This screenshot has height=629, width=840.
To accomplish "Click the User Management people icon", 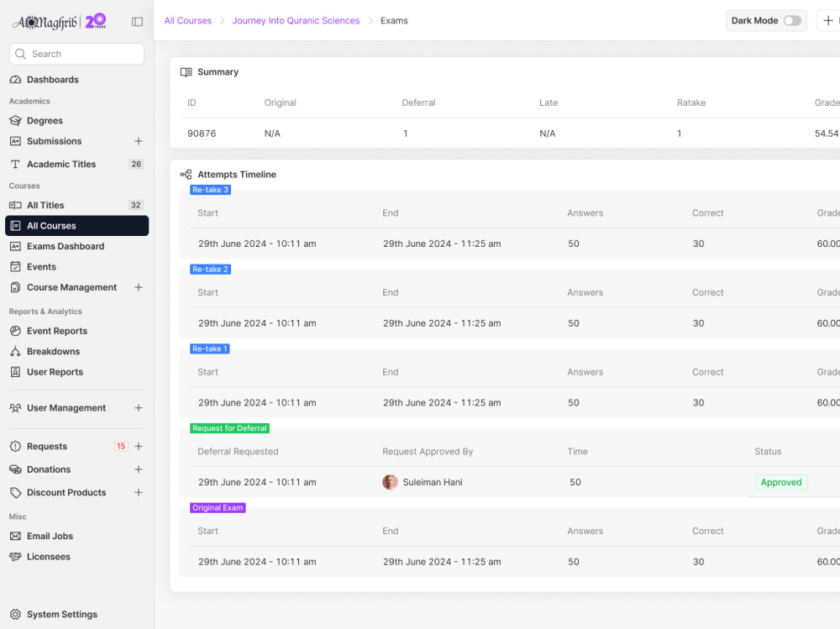I will coord(15,408).
